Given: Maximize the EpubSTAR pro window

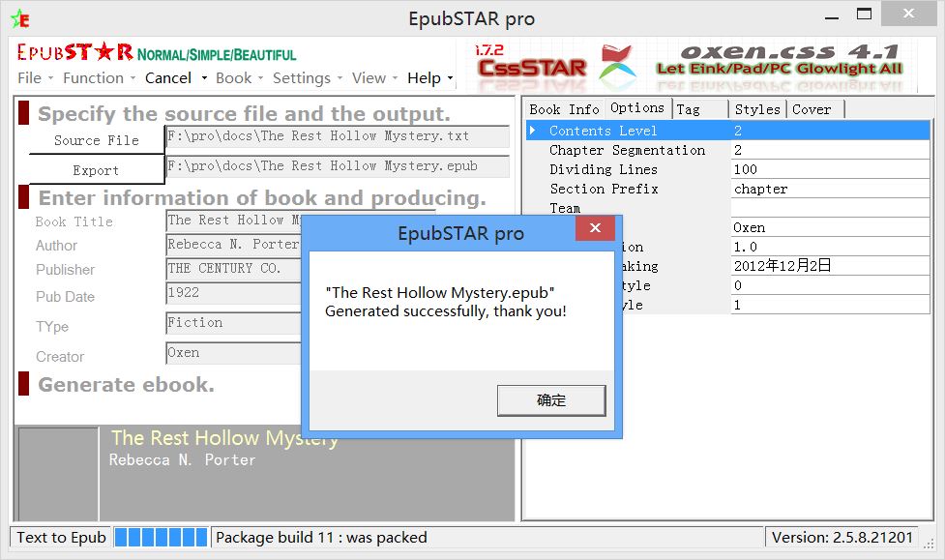Looking at the screenshot, I should 865,15.
